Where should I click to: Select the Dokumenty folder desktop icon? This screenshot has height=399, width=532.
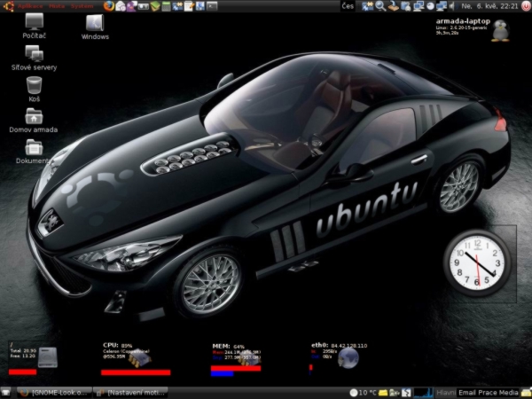[x=34, y=152]
